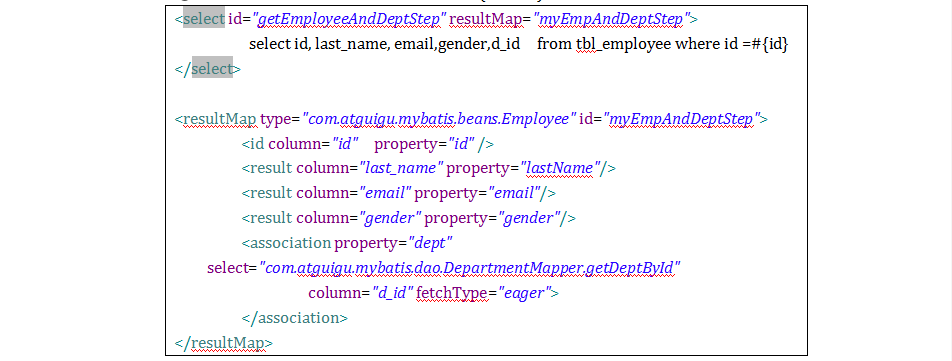Click the column="last_name" value
This screenshot has width=952, height=361.
[x=402, y=169]
